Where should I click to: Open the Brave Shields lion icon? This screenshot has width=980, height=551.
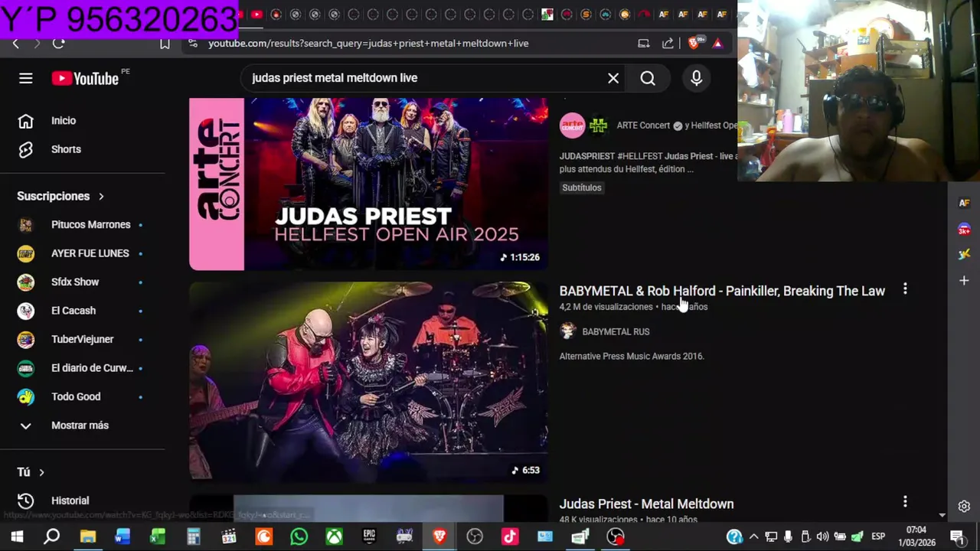point(694,44)
